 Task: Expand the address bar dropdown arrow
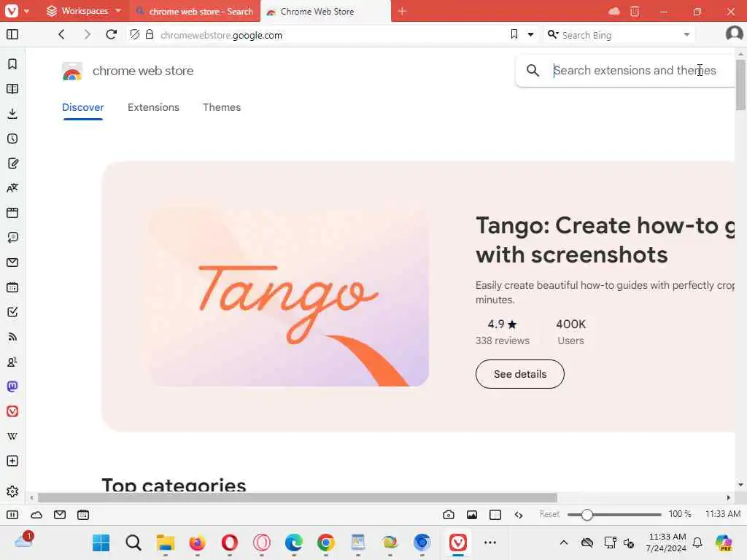tap(530, 34)
